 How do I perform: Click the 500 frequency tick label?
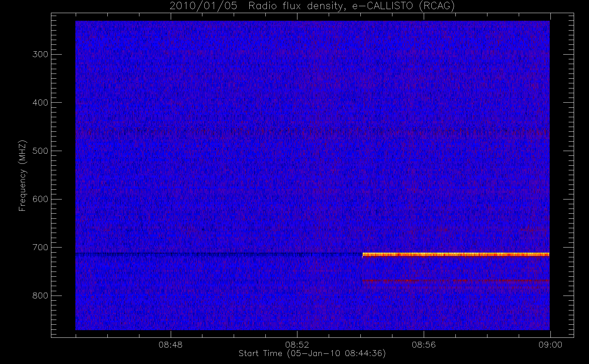40,151
